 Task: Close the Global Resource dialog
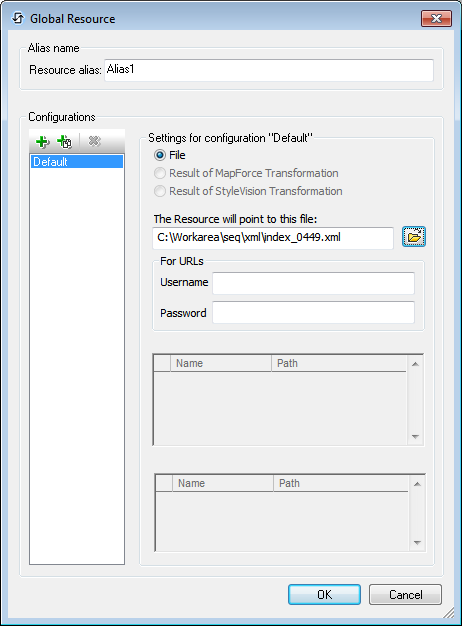pos(436,18)
